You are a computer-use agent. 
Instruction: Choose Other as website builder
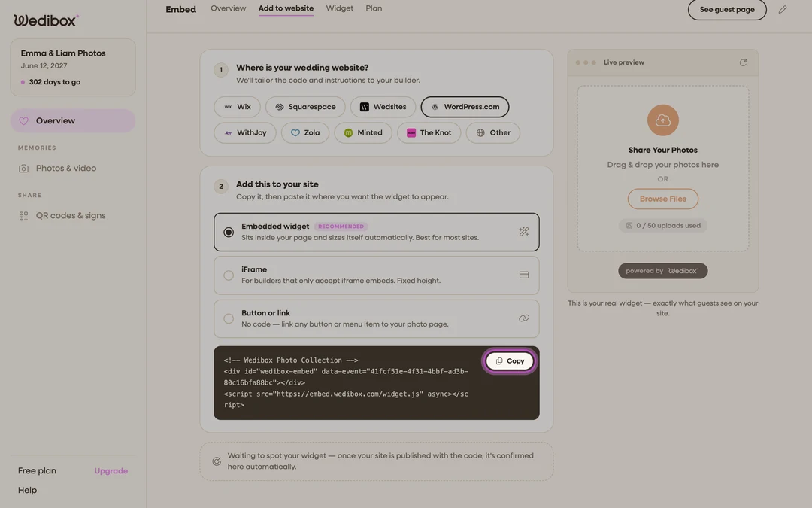coord(493,132)
